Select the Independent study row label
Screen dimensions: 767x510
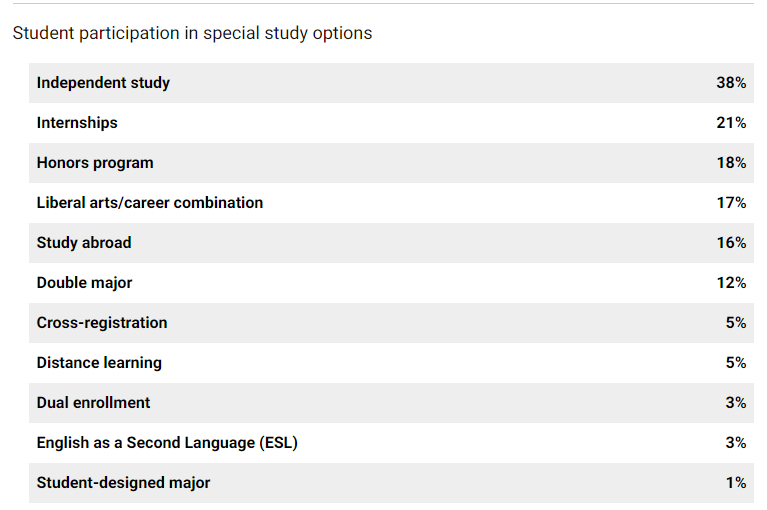point(103,83)
